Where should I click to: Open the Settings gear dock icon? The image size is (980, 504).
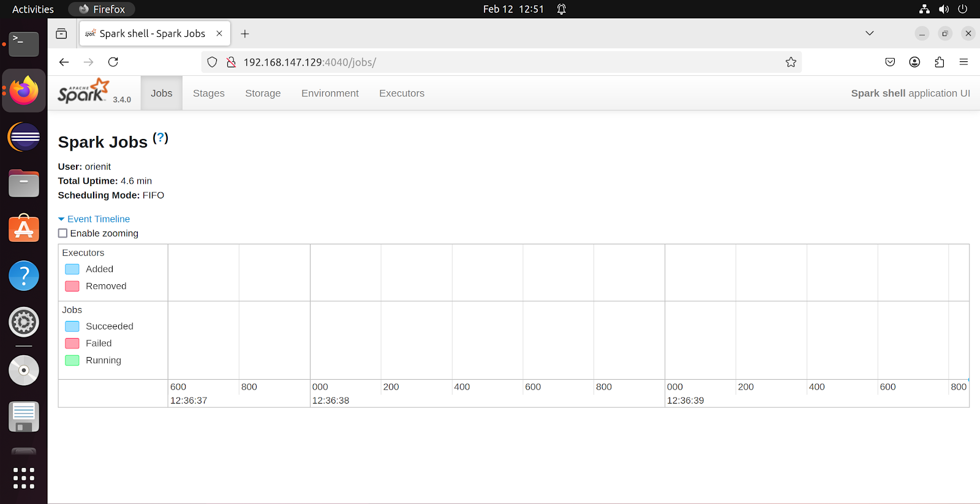[x=24, y=322]
